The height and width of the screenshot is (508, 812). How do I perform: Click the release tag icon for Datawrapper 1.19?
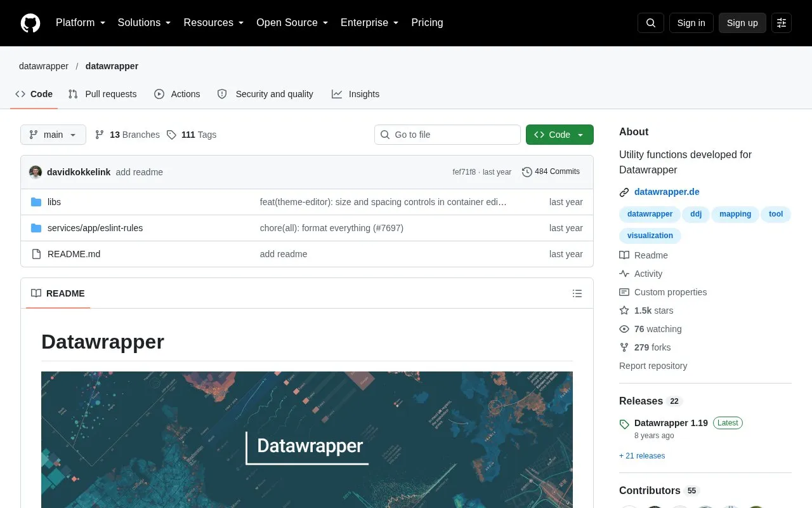point(624,424)
